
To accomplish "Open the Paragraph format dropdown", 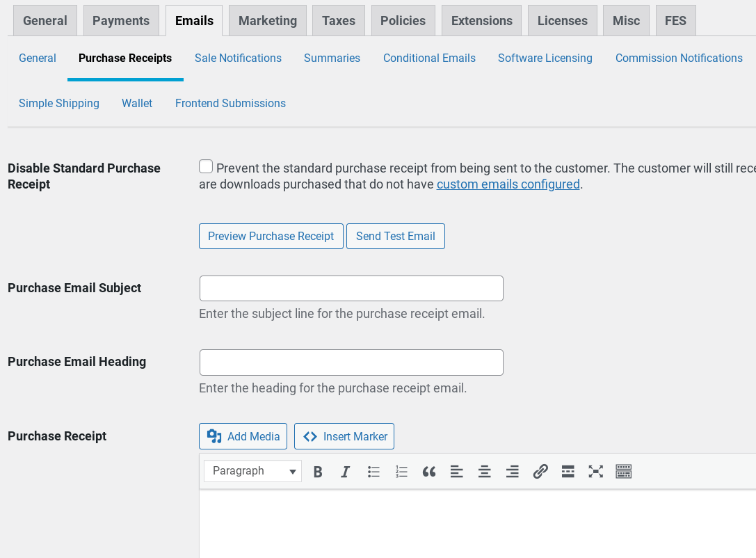I will click(x=252, y=471).
